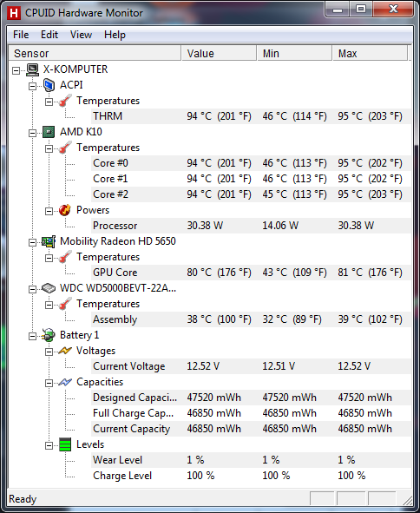Click the WDC hard drive icon
The image size is (420, 513).
[49, 288]
